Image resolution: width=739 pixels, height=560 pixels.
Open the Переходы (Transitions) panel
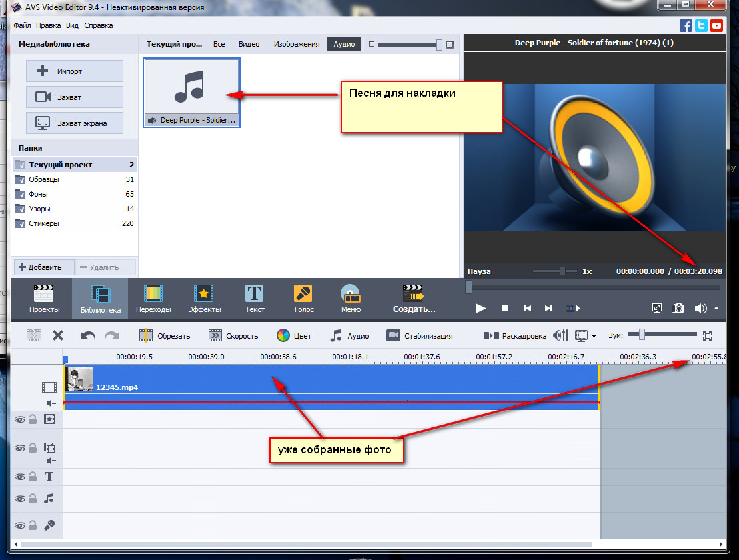click(x=153, y=299)
